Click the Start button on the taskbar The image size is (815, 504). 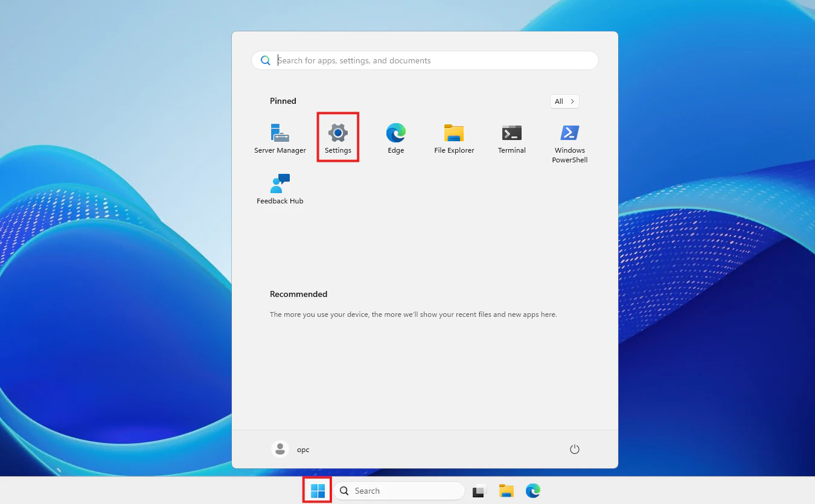click(318, 491)
